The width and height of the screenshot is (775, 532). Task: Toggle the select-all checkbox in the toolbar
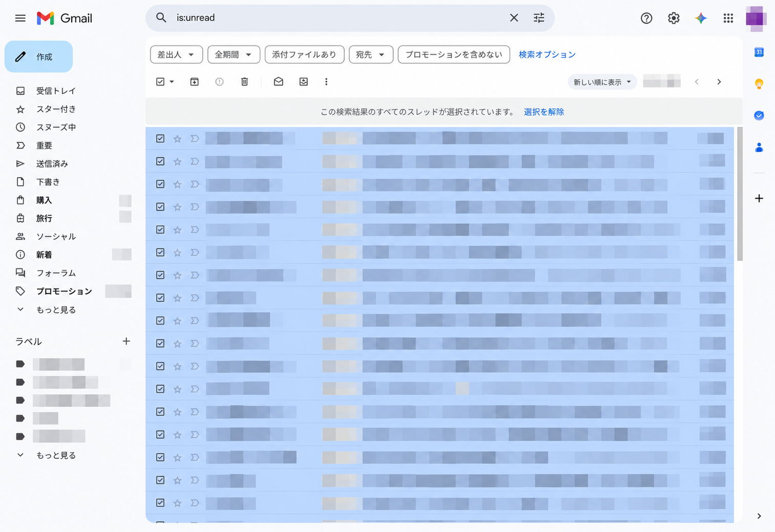tap(160, 82)
